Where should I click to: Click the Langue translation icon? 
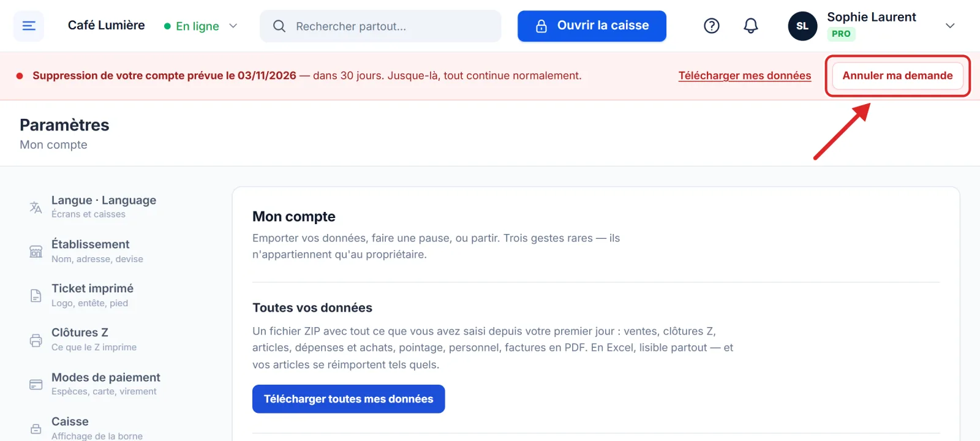click(x=36, y=207)
